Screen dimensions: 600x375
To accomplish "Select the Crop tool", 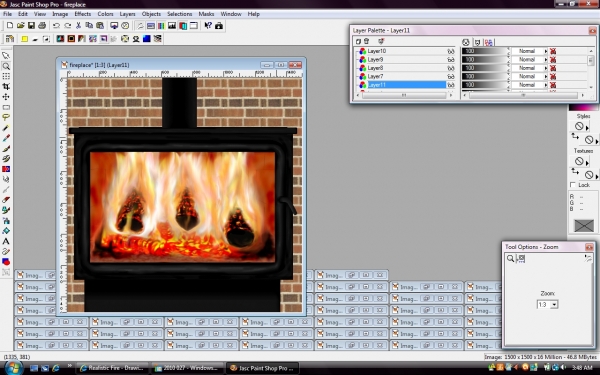I will [x=6, y=86].
